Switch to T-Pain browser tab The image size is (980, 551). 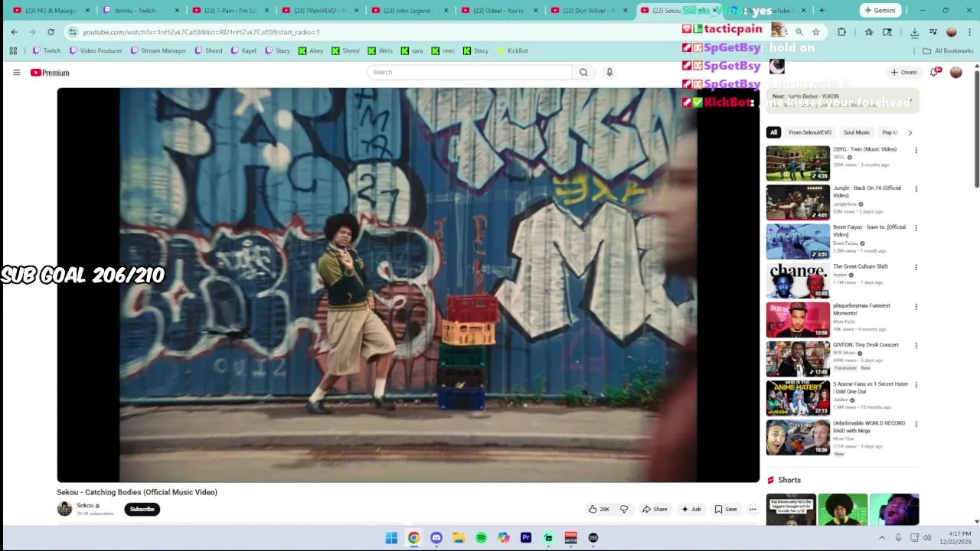pyautogui.click(x=229, y=11)
